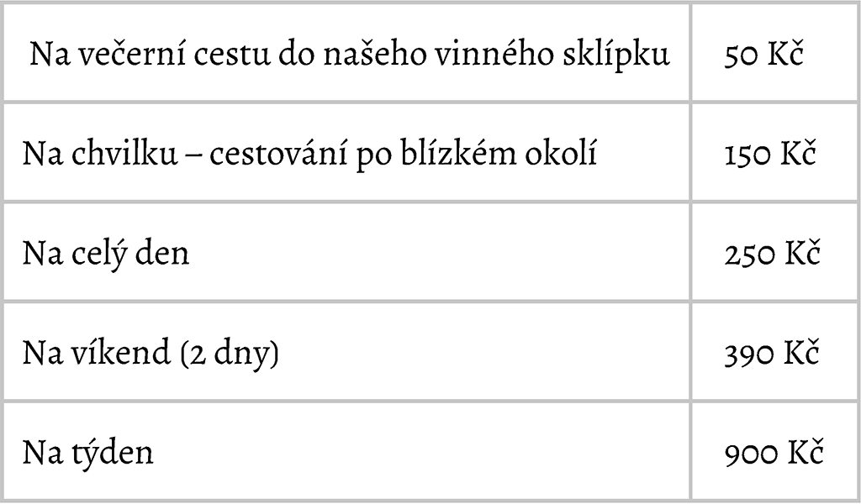
Task: Click the word 'chvilku' in second row
Action: (124, 153)
